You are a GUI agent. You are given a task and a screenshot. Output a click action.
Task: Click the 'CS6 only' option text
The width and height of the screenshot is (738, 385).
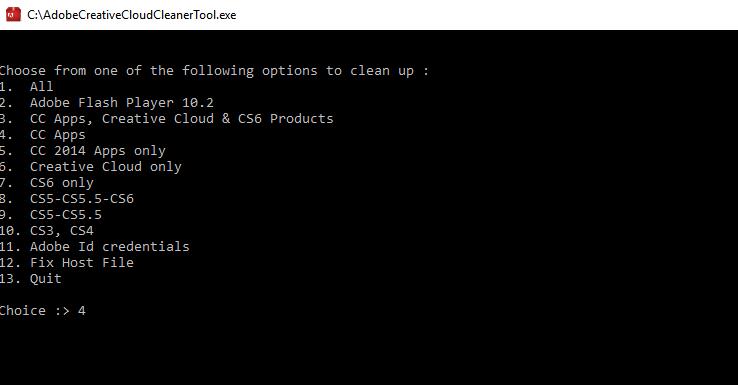click(62, 183)
